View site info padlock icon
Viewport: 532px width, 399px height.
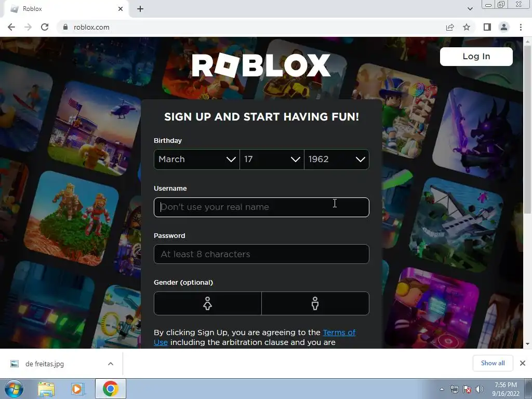[x=65, y=27]
